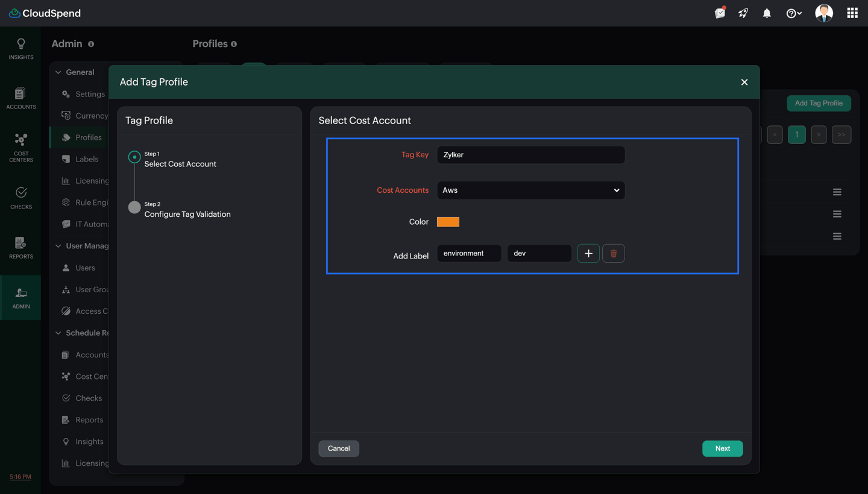The height and width of the screenshot is (494, 868).
Task: Open Reports under Schedule Reports
Action: click(x=82, y=420)
